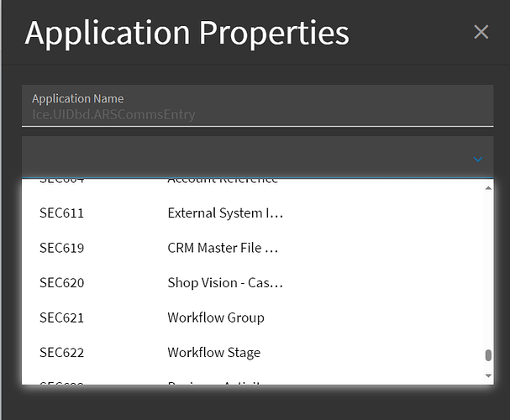The height and width of the screenshot is (420, 510).
Task: Close the Application Properties panel
Action: [x=481, y=32]
